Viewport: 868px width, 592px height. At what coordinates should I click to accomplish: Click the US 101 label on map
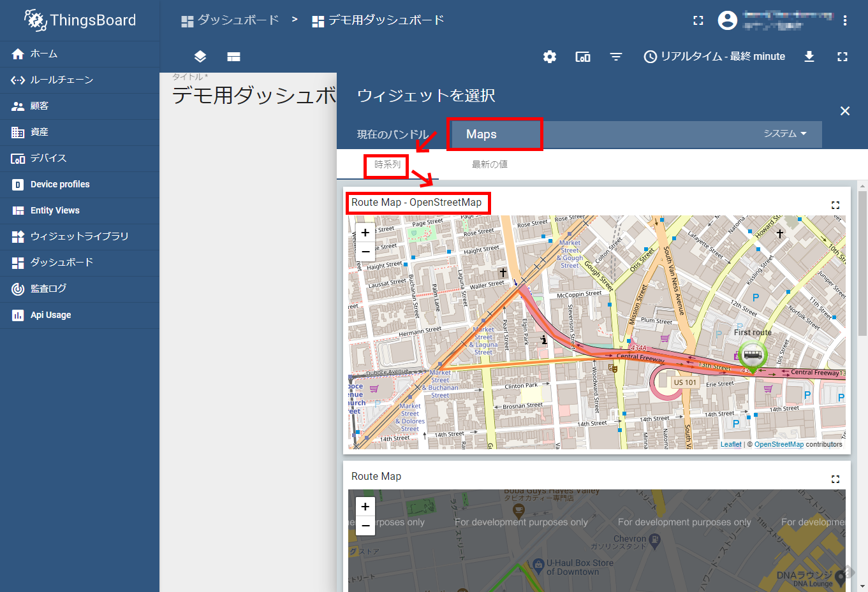[685, 382]
